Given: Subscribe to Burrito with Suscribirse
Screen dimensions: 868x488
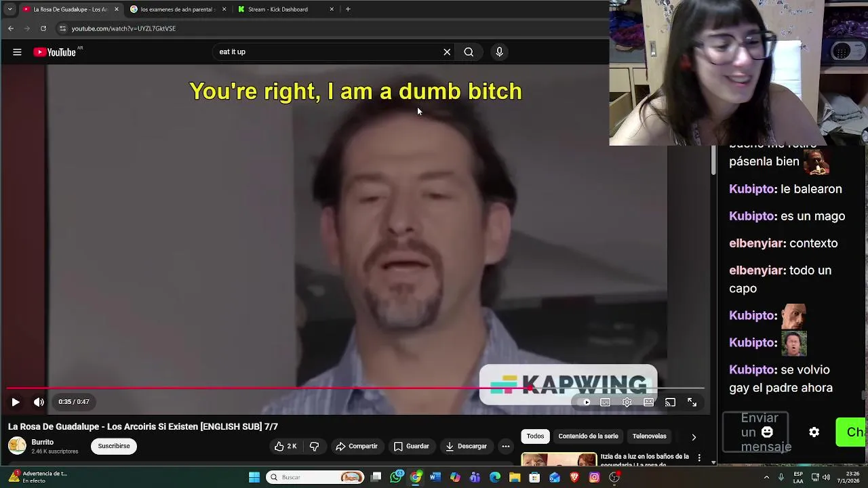Looking at the screenshot, I should tap(114, 446).
